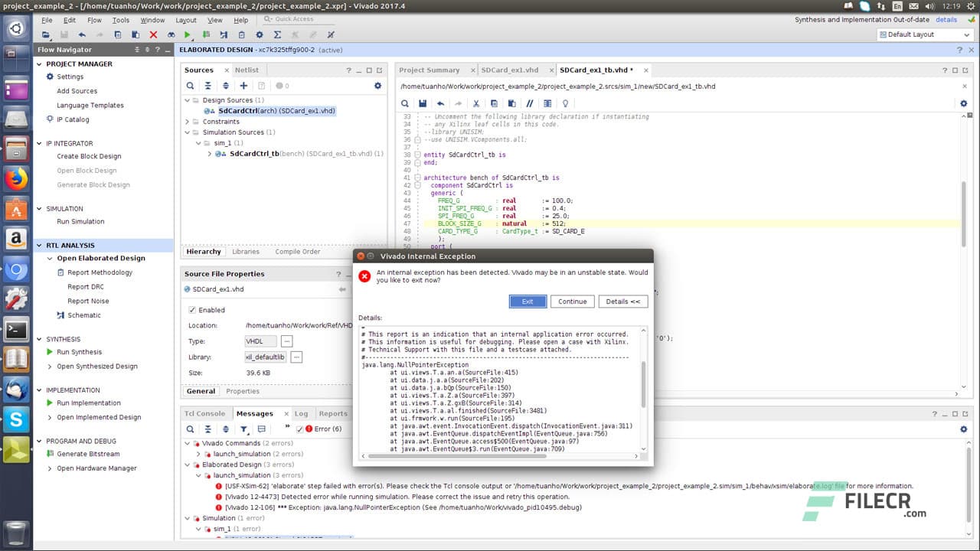Collapse the Design Sources tree node
Image resolution: width=980 pixels, height=551 pixels.
coord(187,99)
